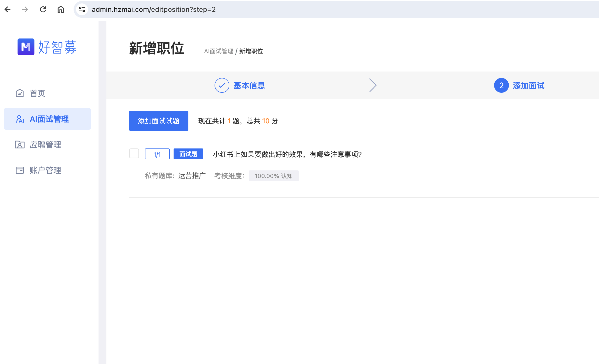
Task: Click inside the 1/1 order field
Action: coord(157,154)
